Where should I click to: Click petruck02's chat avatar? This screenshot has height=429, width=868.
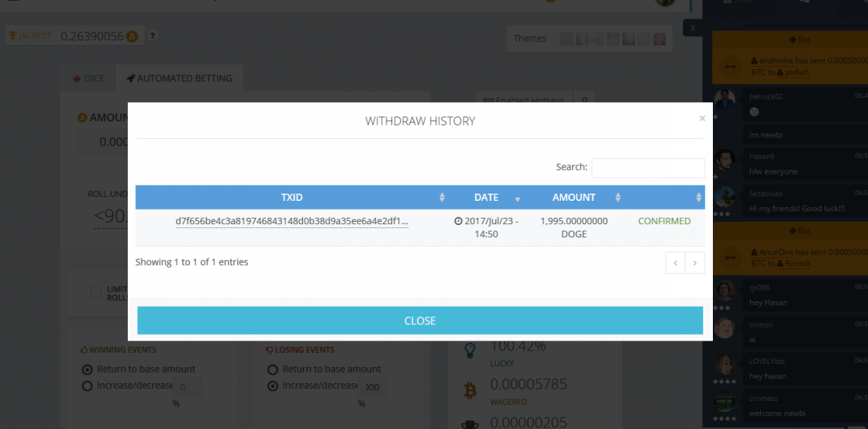pos(725,99)
